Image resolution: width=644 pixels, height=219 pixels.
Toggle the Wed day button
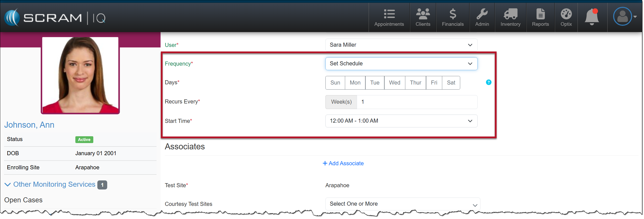[394, 83]
